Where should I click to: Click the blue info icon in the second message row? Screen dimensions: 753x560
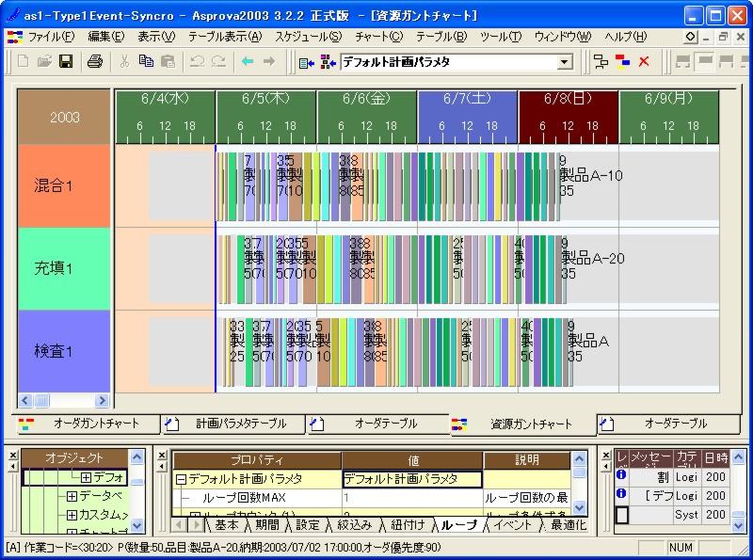tap(621, 494)
